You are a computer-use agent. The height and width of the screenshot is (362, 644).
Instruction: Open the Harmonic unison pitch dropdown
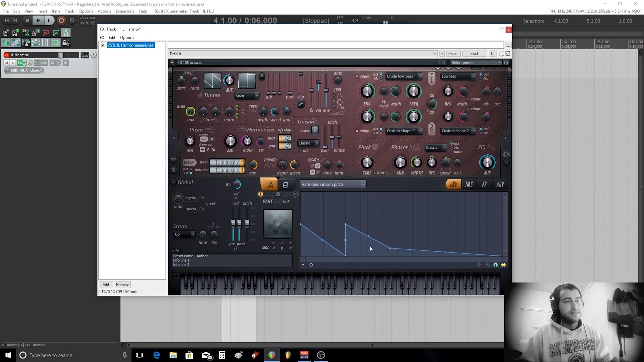[333, 184]
